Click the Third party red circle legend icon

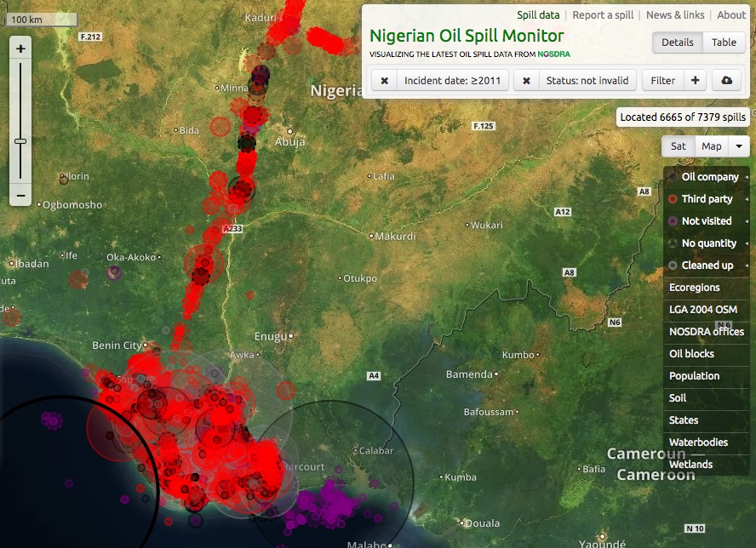673,199
